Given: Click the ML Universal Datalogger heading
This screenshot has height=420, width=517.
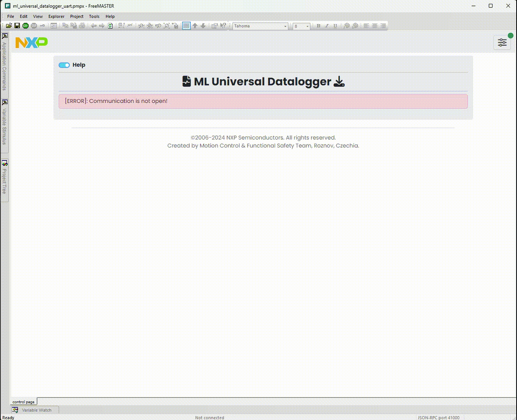Looking at the screenshot, I should tap(262, 81).
